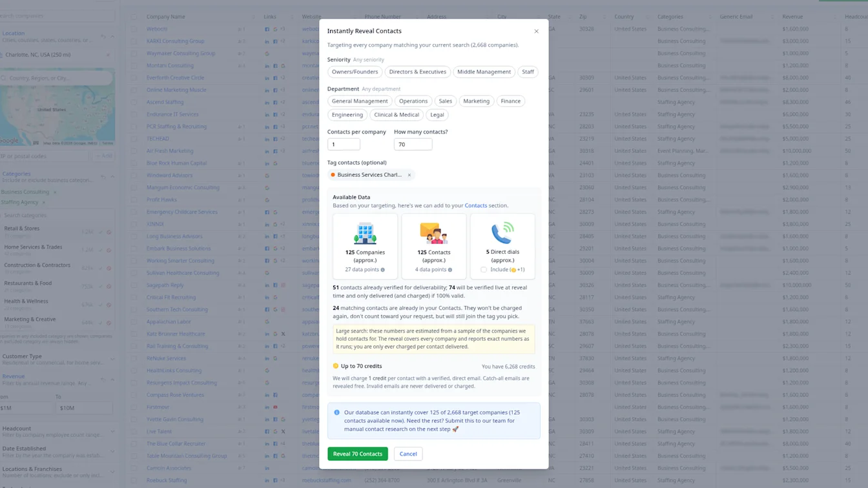The height and width of the screenshot is (488, 868).
Task: Open info icon beside 27 data points
Action: tap(383, 270)
